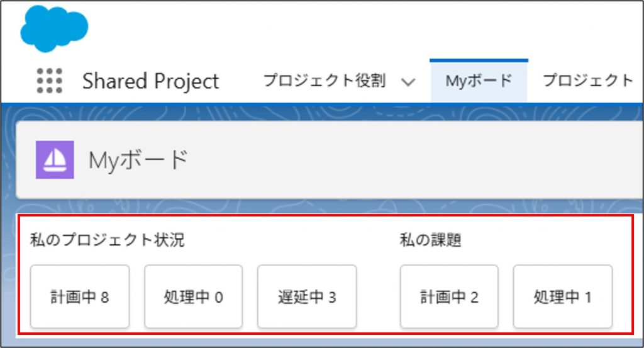The image size is (644, 348).
Task: Select 計画中 8 under 私のプロジェクト状況
Action: click(80, 297)
